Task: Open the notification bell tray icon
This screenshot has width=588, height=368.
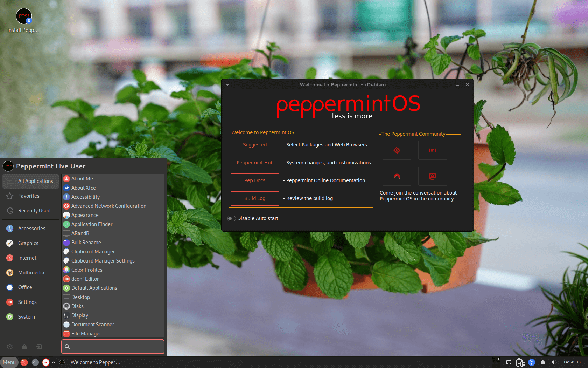Action: (x=543, y=362)
